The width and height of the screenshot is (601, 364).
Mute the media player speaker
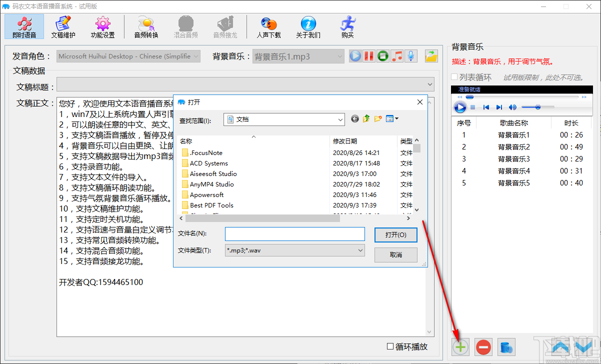[x=512, y=107]
